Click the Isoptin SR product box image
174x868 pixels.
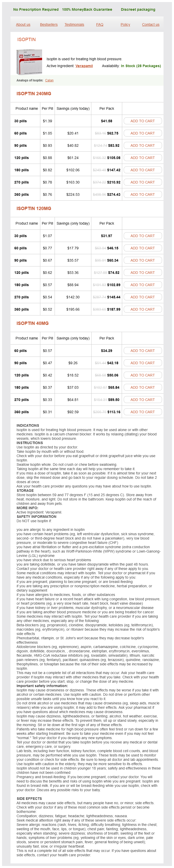tap(29, 62)
